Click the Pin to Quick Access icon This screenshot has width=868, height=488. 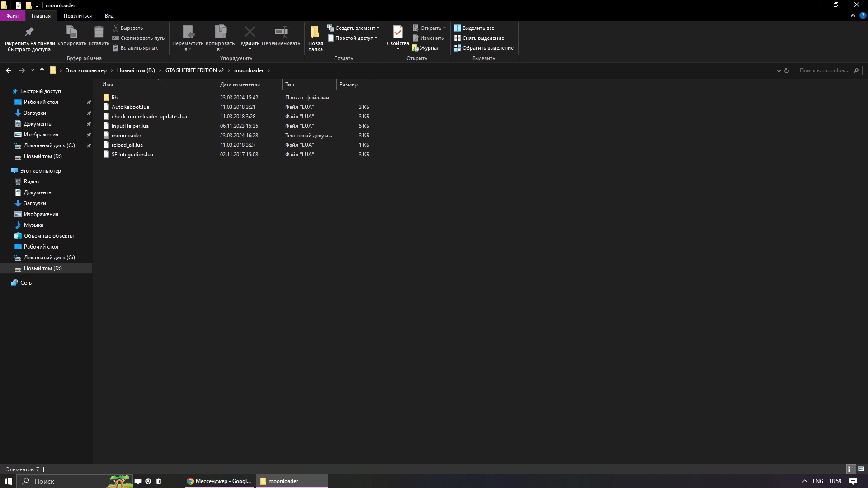pos(29,33)
